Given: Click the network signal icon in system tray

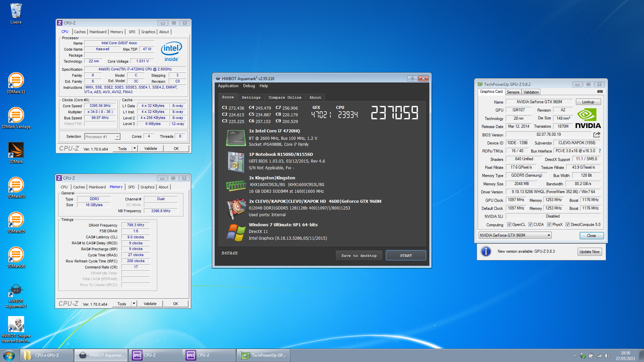Looking at the screenshot, I should (x=599, y=356).
